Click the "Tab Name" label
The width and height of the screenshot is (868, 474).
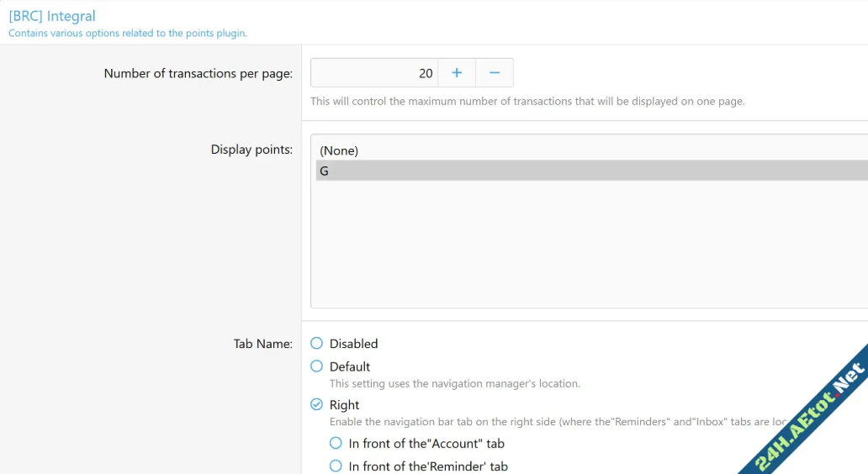tap(262, 344)
